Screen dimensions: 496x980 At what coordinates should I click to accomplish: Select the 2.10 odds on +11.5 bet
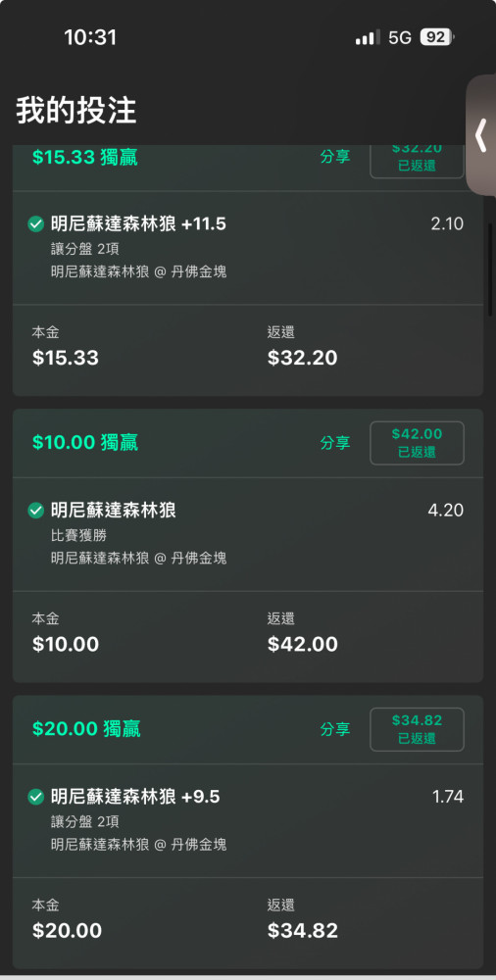447,224
